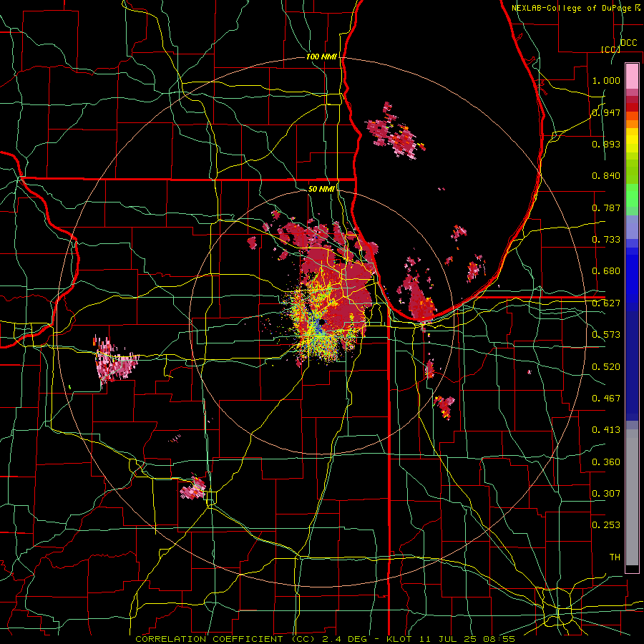
Task: Click the 0.253 scale value
Action: (x=606, y=525)
